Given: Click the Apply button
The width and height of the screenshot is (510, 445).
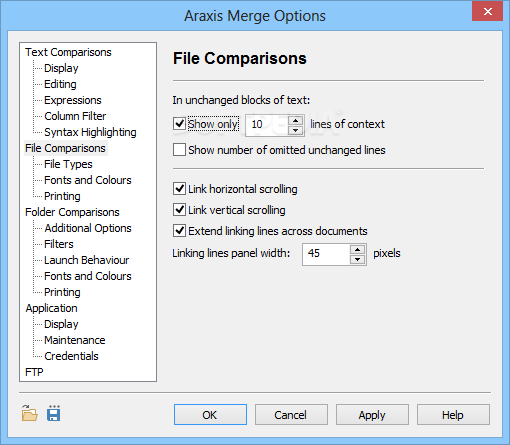Looking at the screenshot, I should (372, 415).
